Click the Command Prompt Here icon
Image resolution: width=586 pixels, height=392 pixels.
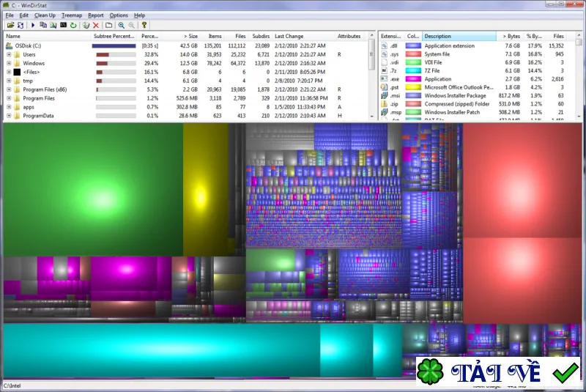tap(64, 25)
